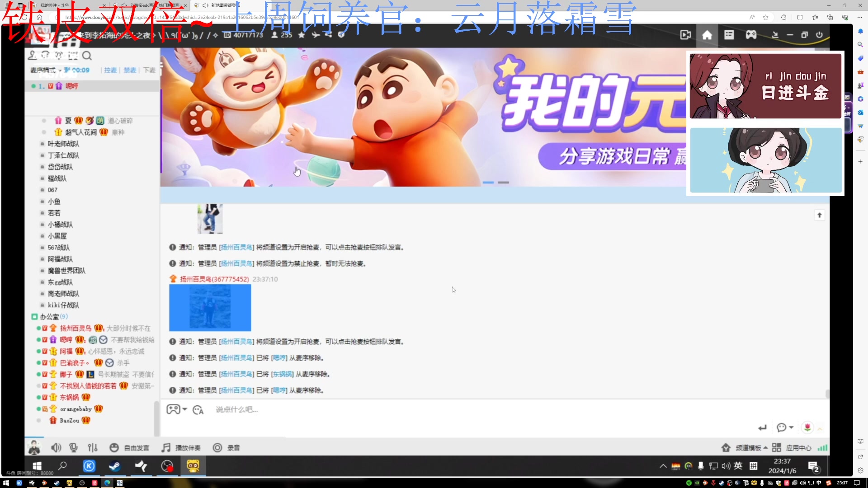Click the blue image thumbnail in chat
The image size is (868, 488).
pos(210,307)
